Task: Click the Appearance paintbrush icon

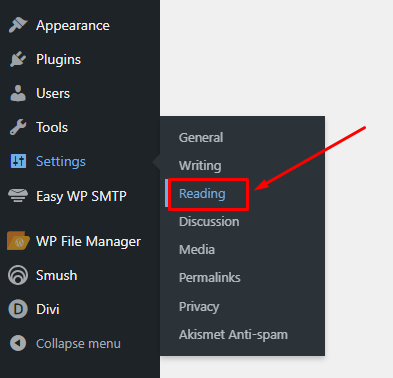Action: coord(18,25)
